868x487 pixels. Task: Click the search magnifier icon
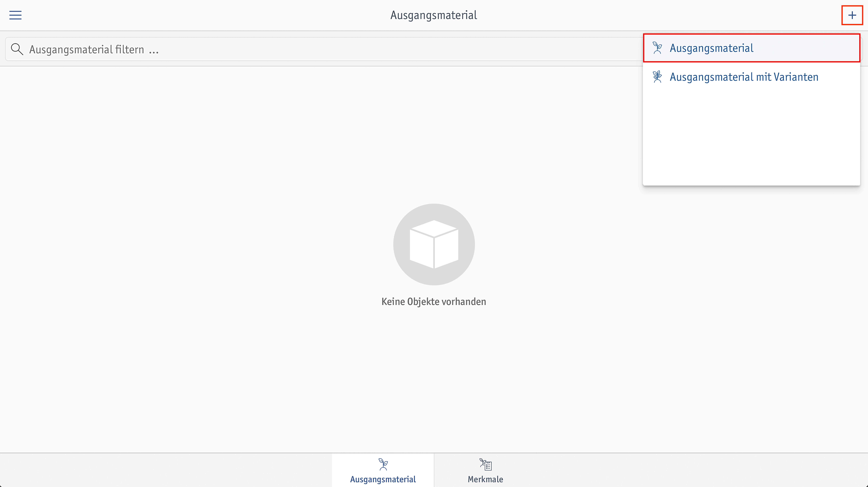click(17, 49)
